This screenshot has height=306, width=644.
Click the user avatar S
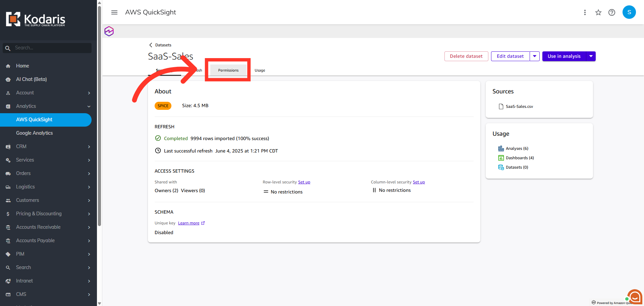point(629,12)
